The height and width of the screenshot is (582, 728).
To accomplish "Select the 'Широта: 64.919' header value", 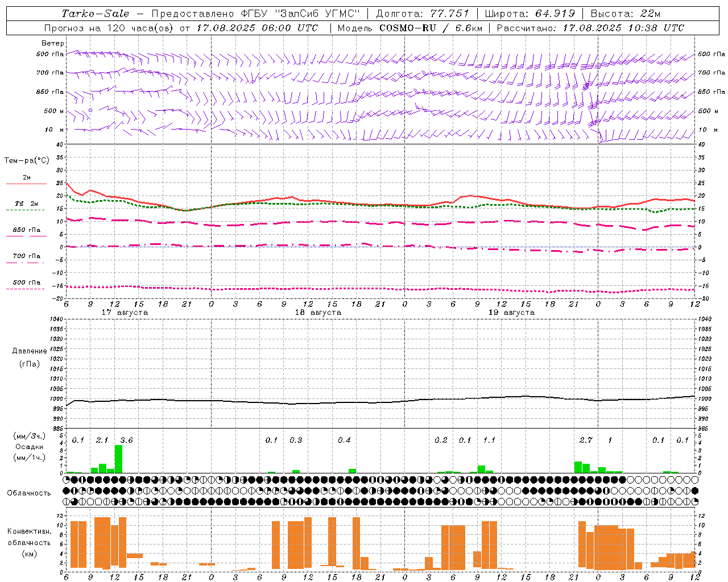I will (x=530, y=14).
